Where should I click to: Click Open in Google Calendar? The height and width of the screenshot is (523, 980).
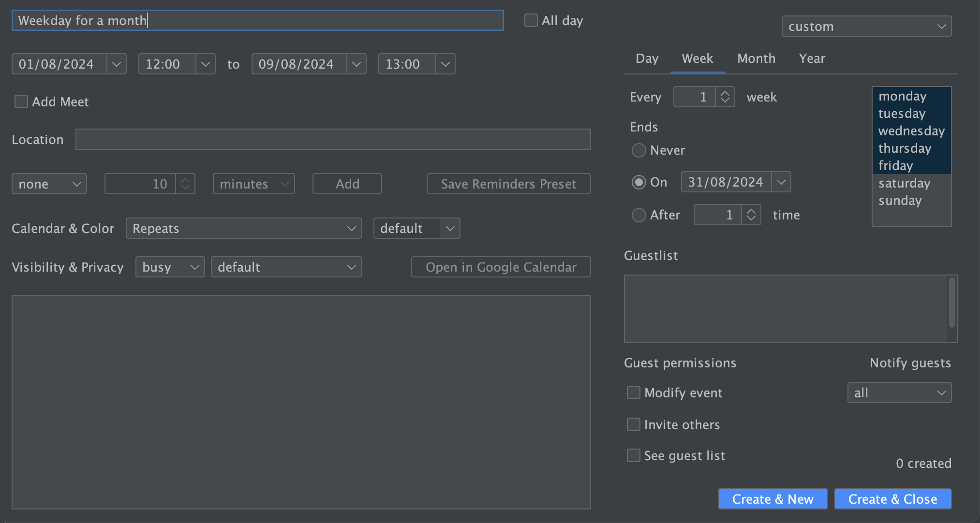[501, 266]
